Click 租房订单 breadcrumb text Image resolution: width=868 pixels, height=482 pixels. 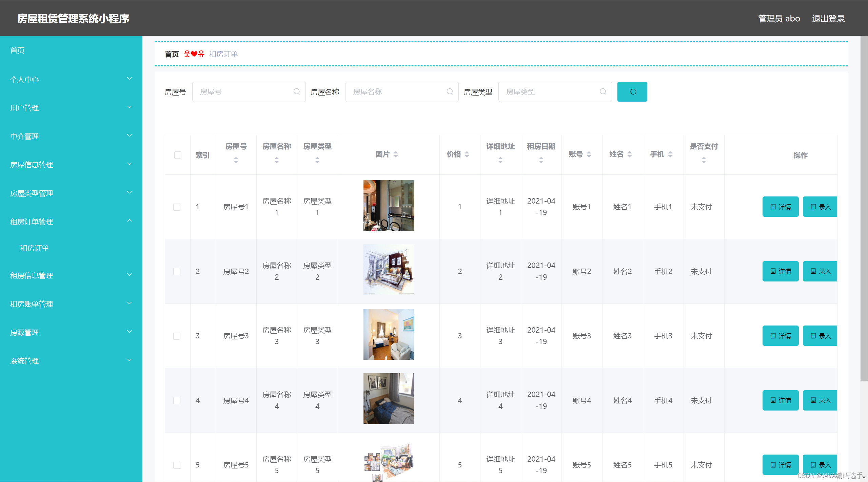click(x=223, y=54)
